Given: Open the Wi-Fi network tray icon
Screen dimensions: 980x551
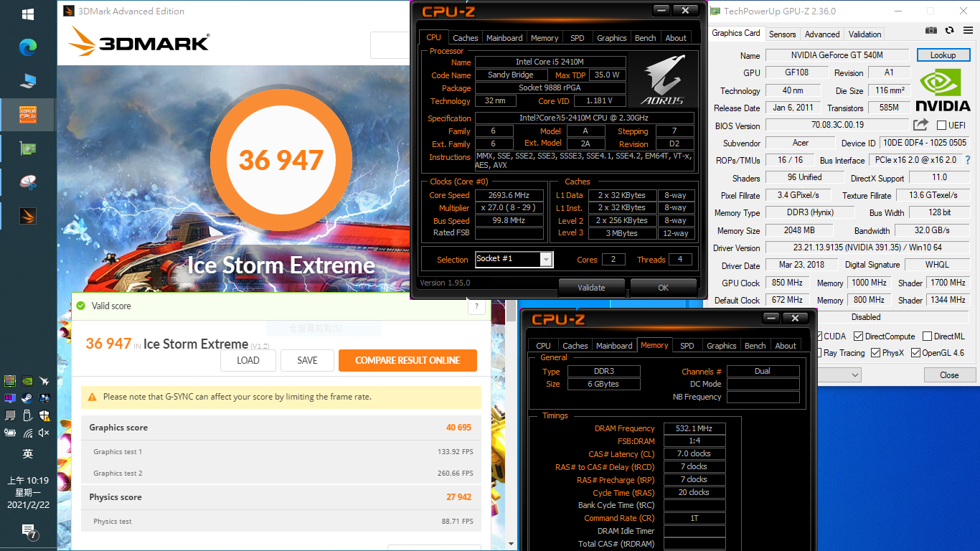Looking at the screenshot, I should click(27, 433).
